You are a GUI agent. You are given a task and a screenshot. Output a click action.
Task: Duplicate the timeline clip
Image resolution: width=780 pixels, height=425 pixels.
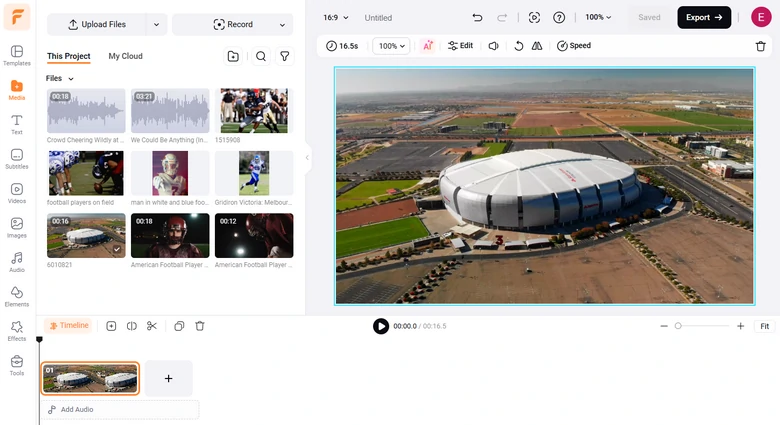click(179, 326)
